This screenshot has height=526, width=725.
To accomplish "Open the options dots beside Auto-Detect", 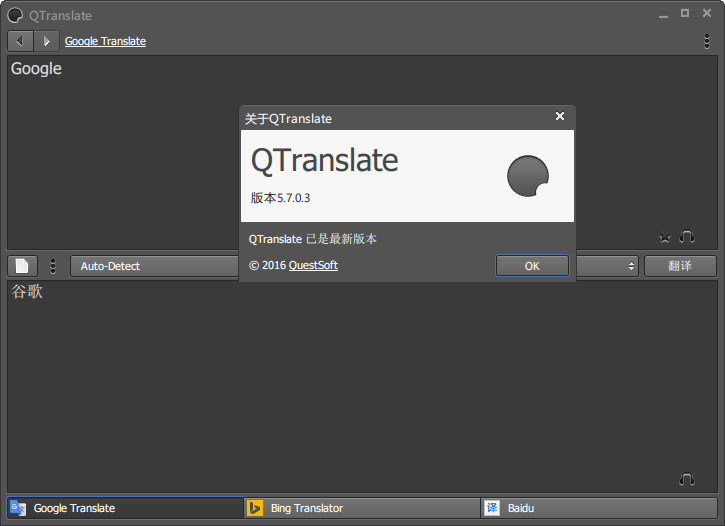I will point(53,266).
